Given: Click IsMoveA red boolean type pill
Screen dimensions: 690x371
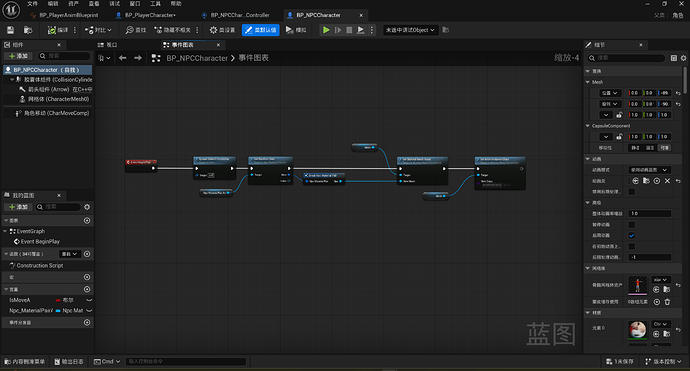Looking at the screenshot, I should tap(58, 300).
